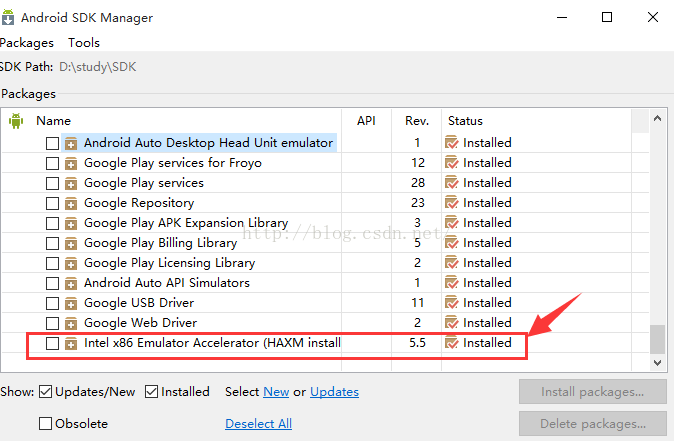Check the Google Web Driver checkbox
Screen dimensions: 674x445
(x=52, y=323)
